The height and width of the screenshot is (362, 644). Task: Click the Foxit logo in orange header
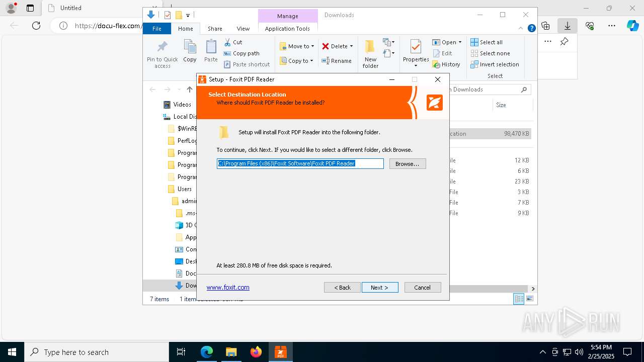point(435,102)
